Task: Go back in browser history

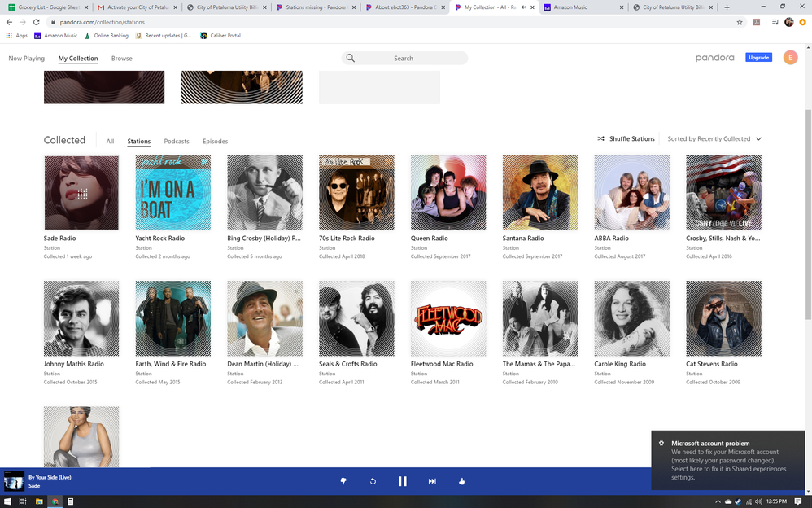Action: (x=9, y=22)
